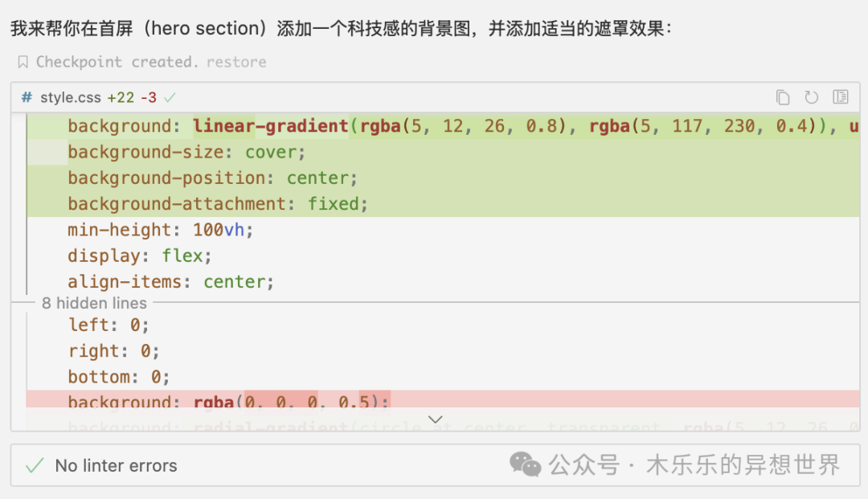Expand code block with bottom chevron
The width and height of the screenshot is (868, 499).
(x=436, y=419)
